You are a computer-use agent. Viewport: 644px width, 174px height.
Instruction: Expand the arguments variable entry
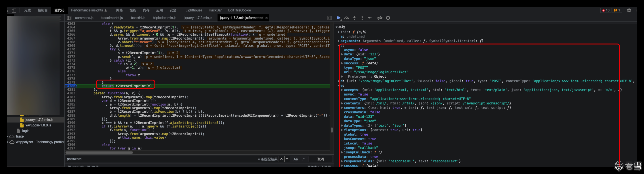tap(339, 41)
